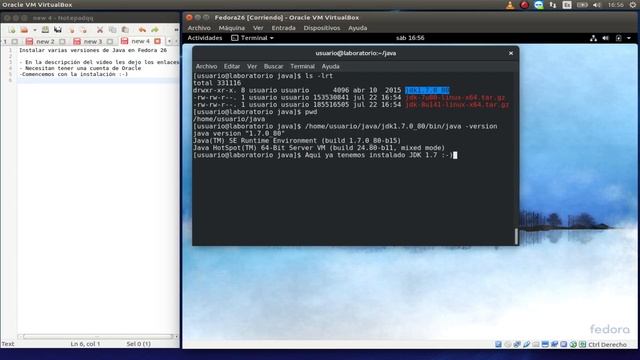Image resolution: width=640 pixels, height=360 pixels.
Task: Click Actividades in the Fedora top bar
Action: click(x=204, y=38)
